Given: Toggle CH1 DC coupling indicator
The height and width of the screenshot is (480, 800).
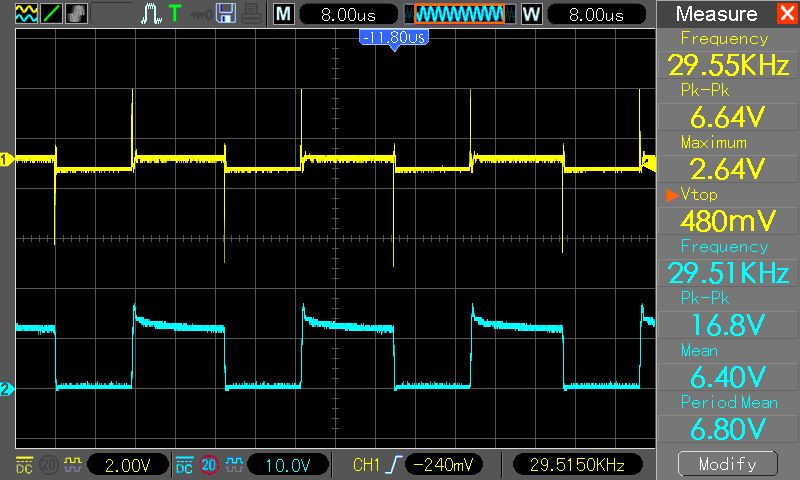Looking at the screenshot, I should click(24, 465).
